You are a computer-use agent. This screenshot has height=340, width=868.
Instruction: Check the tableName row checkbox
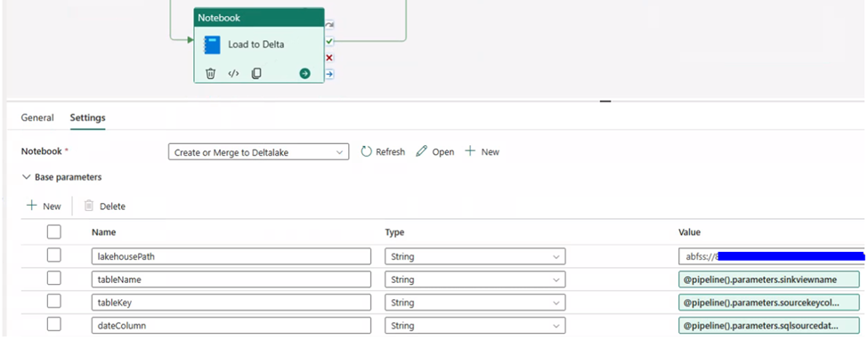pos(53,278)
